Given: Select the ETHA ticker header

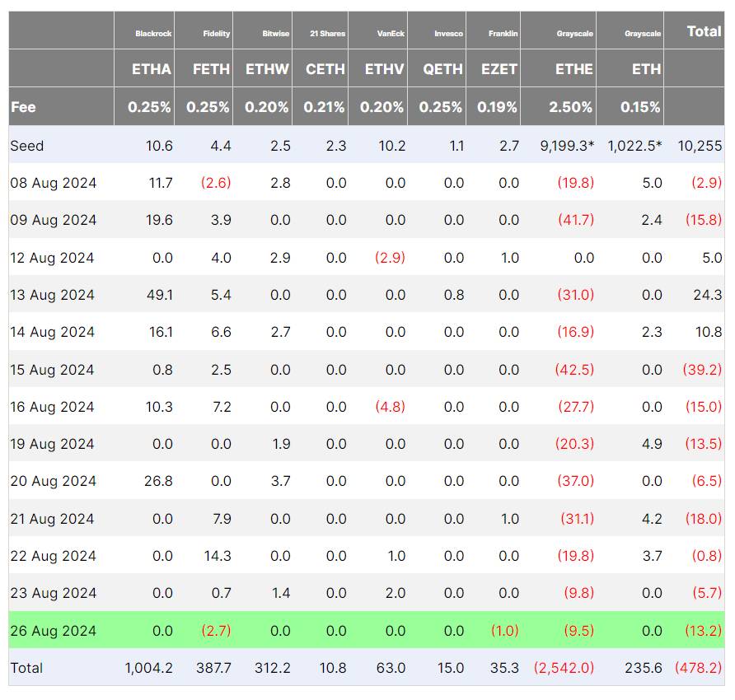Looking at the screenshot, I should [x=152, y=69].
